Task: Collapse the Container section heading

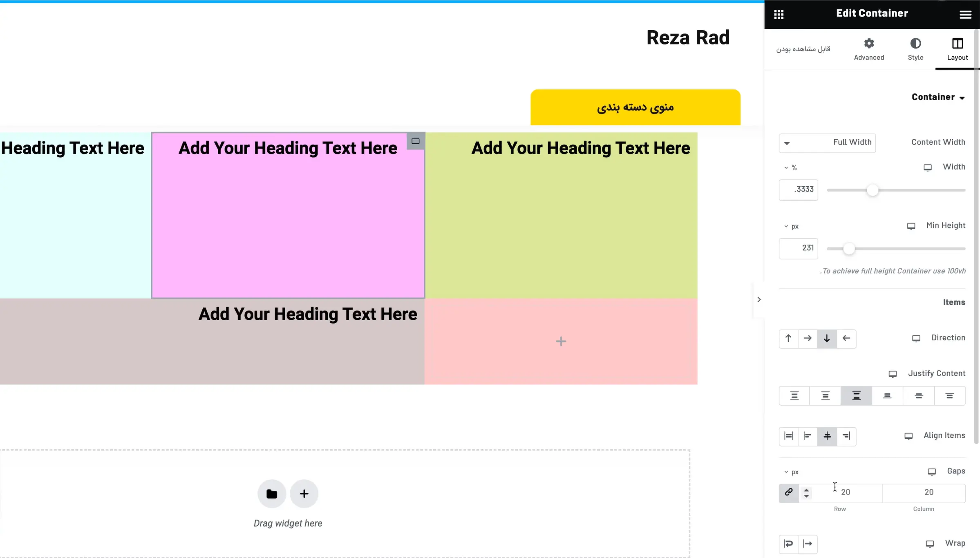Action: [938, 97]
